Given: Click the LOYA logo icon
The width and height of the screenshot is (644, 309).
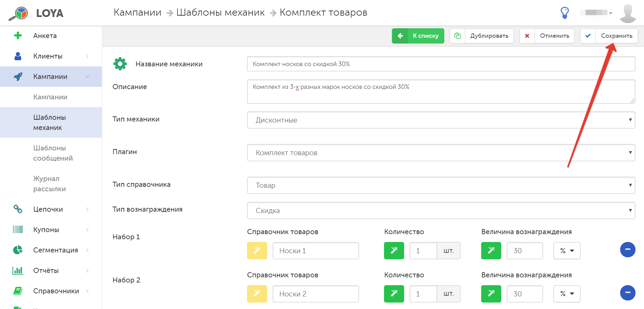Looking at the screenshot, I should click(x=18, y=14).
